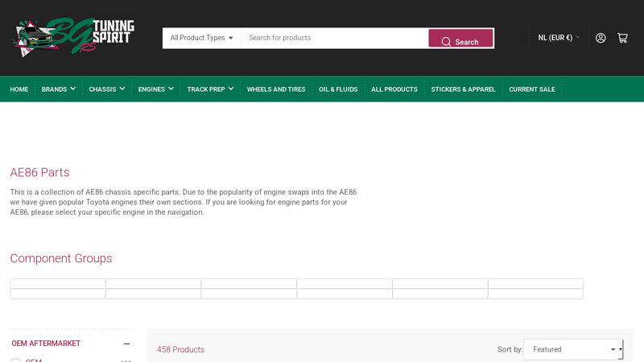Open All Product Types dropdown
This screenshot has width=644, height=362.
point(201,38)
